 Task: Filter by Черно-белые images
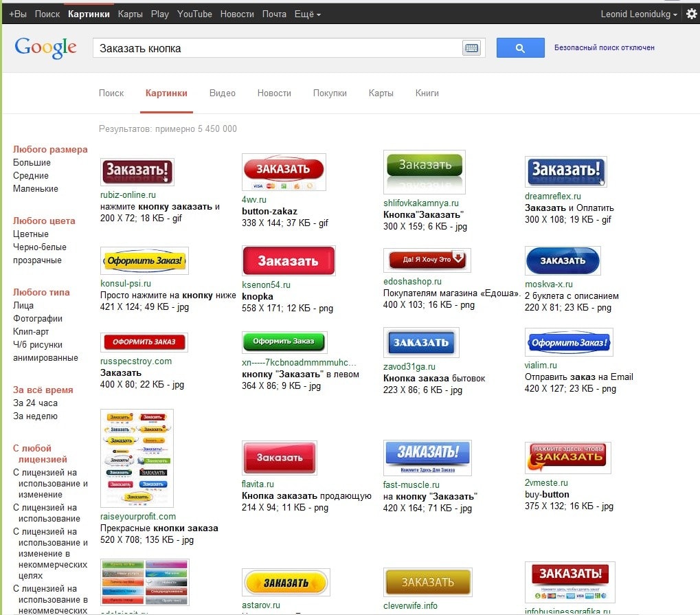[40, 247]
